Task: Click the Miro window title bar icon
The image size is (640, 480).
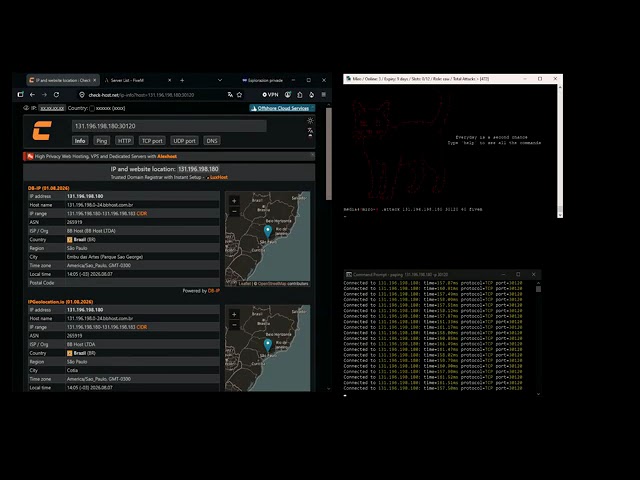Action: coord(348,78)
